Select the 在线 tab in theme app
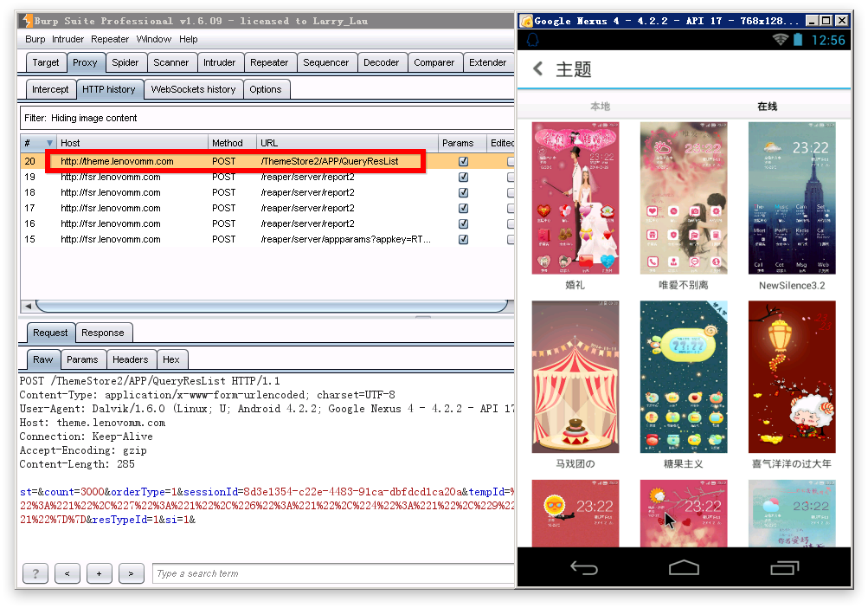 click(x=768, y=106)
